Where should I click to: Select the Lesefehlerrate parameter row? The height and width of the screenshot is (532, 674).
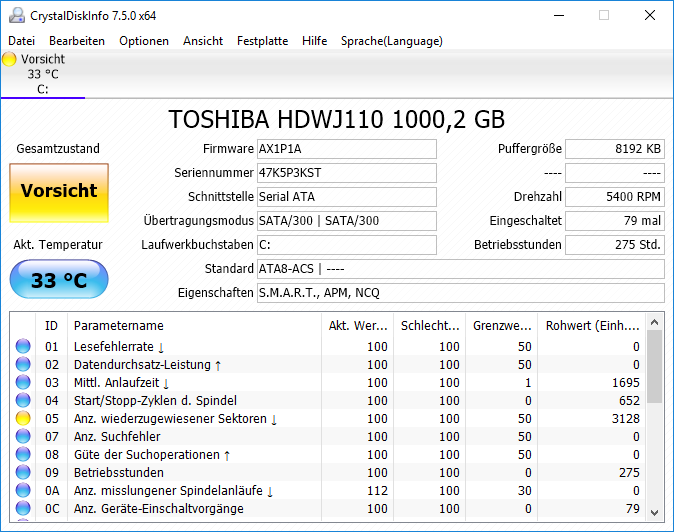coord(328,346)
